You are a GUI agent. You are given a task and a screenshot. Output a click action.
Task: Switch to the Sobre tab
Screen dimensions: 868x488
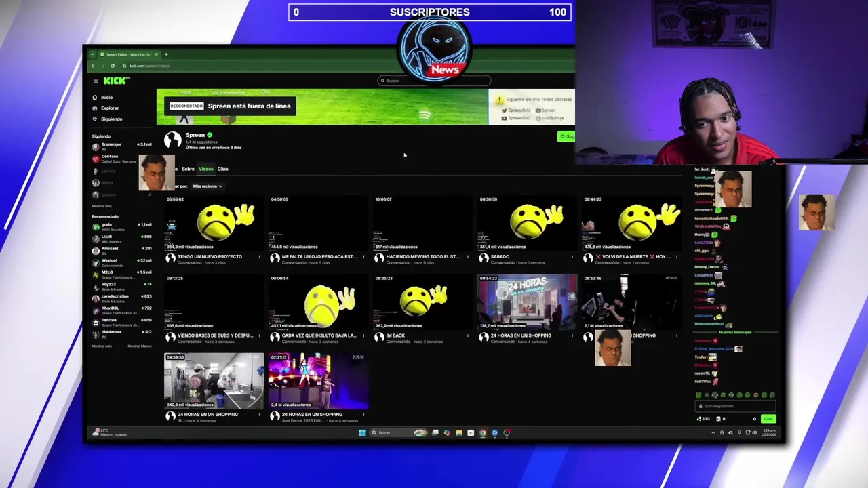tap(188, 169)
